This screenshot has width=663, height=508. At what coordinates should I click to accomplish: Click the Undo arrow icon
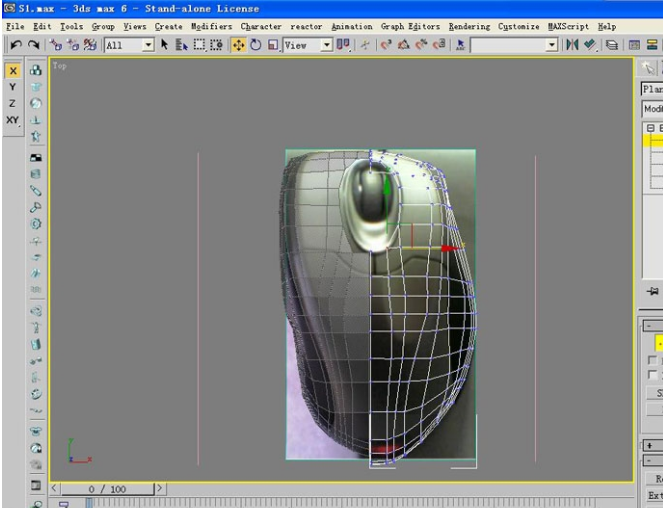15,45
